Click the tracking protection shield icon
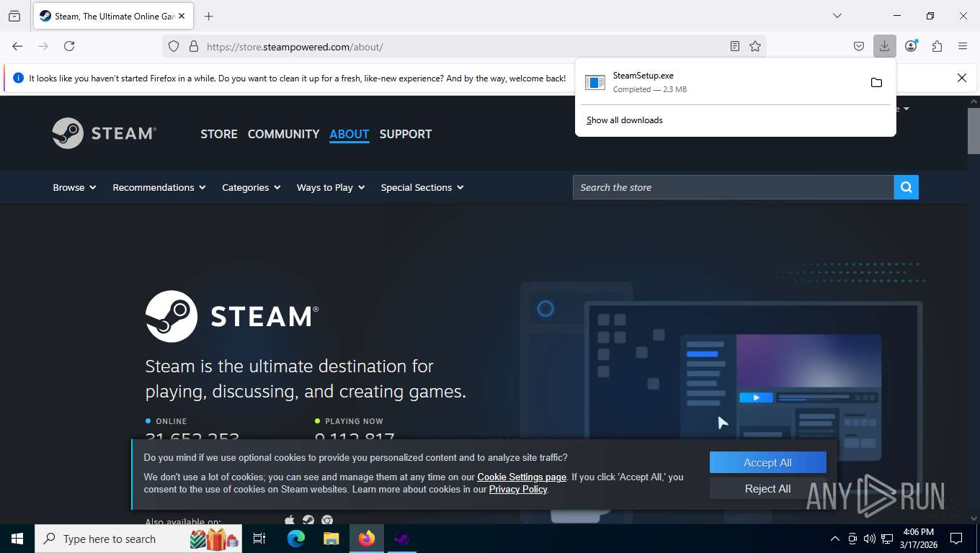This screenshot has width=980, height=553. [174, 46]
